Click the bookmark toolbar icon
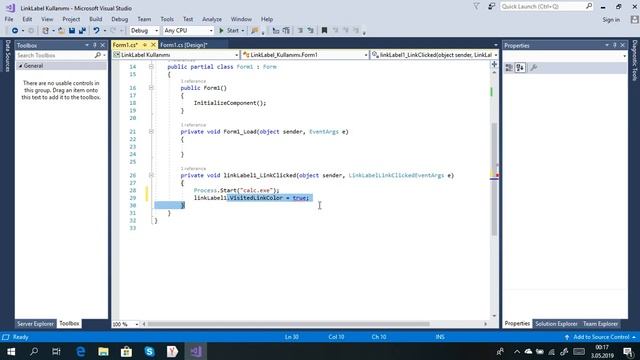This screenshot has width=640, height=360. [x=324, y=31]
